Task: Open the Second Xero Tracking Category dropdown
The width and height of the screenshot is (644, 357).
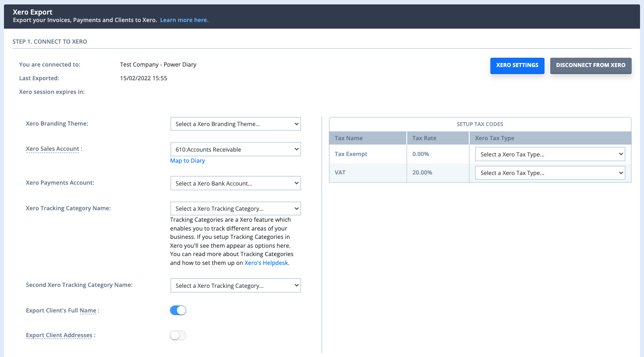Action: click(235, 285)
